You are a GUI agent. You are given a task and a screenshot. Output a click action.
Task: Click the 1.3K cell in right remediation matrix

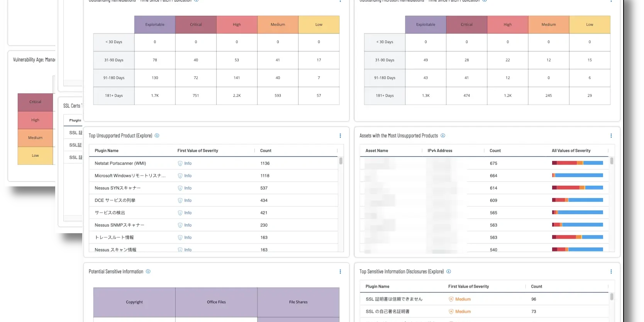click(x=426, y=96)
